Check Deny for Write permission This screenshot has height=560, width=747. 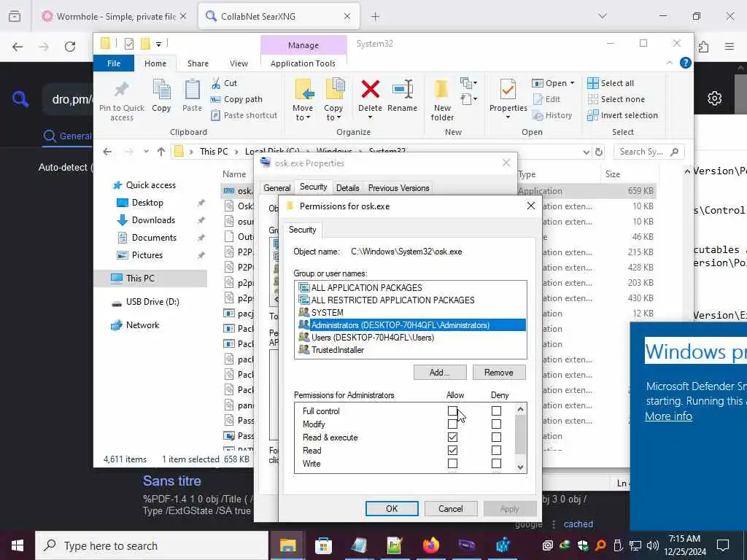point(496,463)
